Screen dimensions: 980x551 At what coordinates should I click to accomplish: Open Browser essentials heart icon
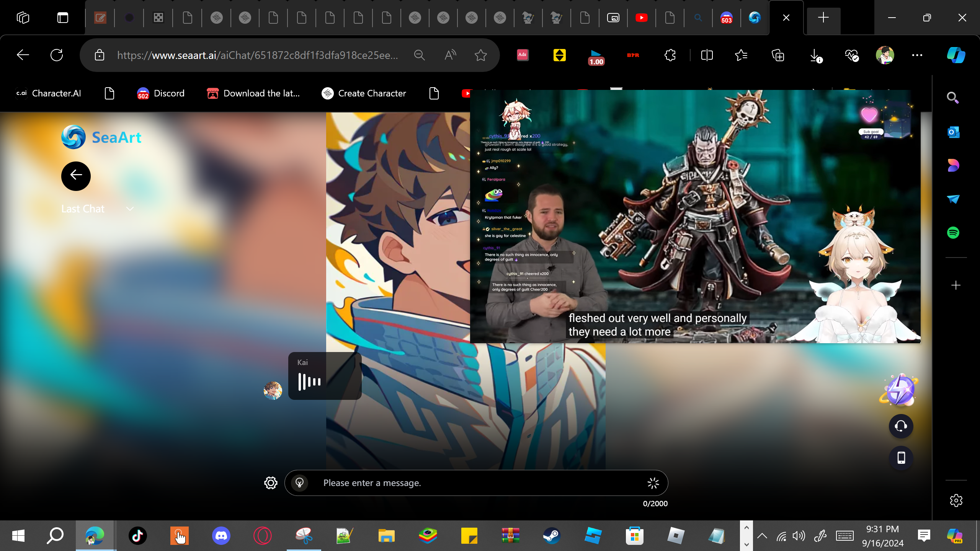pos(852,56)
